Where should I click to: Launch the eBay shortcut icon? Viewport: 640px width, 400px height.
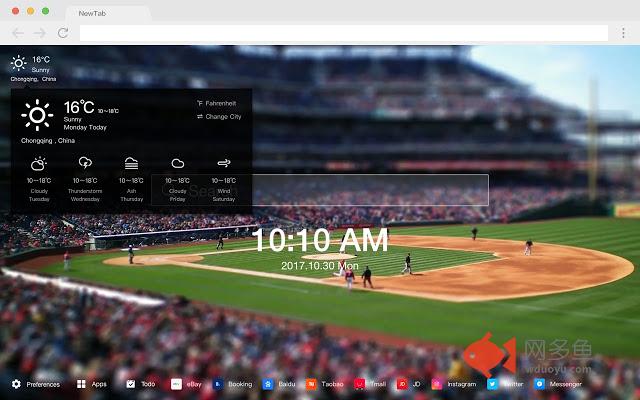[177, 384]
